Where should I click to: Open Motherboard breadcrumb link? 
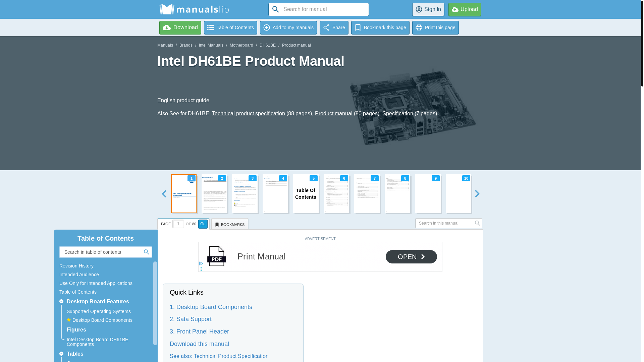click(241, 45)
